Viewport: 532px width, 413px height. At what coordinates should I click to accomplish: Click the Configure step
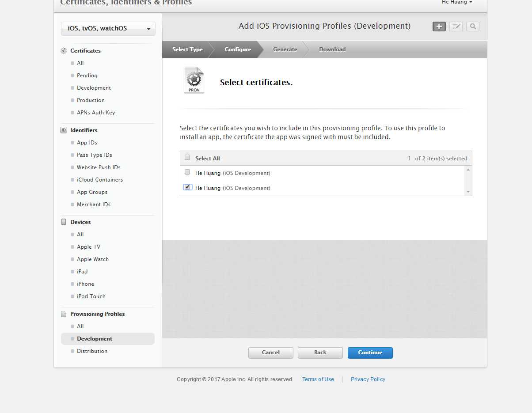click(x=238, y=49)
